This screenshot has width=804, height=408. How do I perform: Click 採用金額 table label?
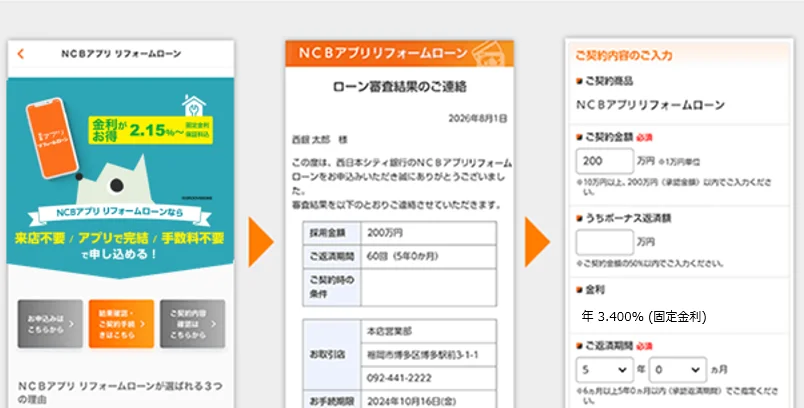click(332, 233)
